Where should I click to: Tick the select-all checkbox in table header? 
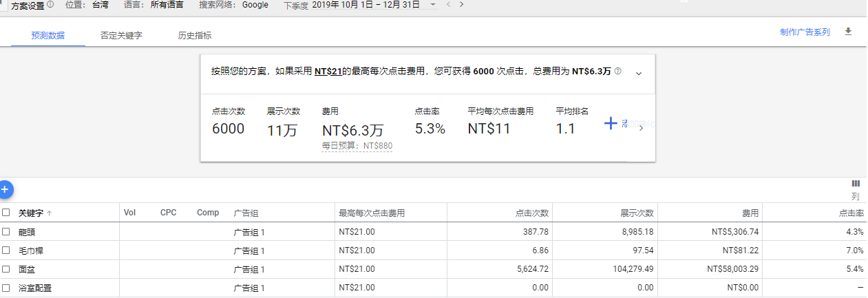[6, 213]
